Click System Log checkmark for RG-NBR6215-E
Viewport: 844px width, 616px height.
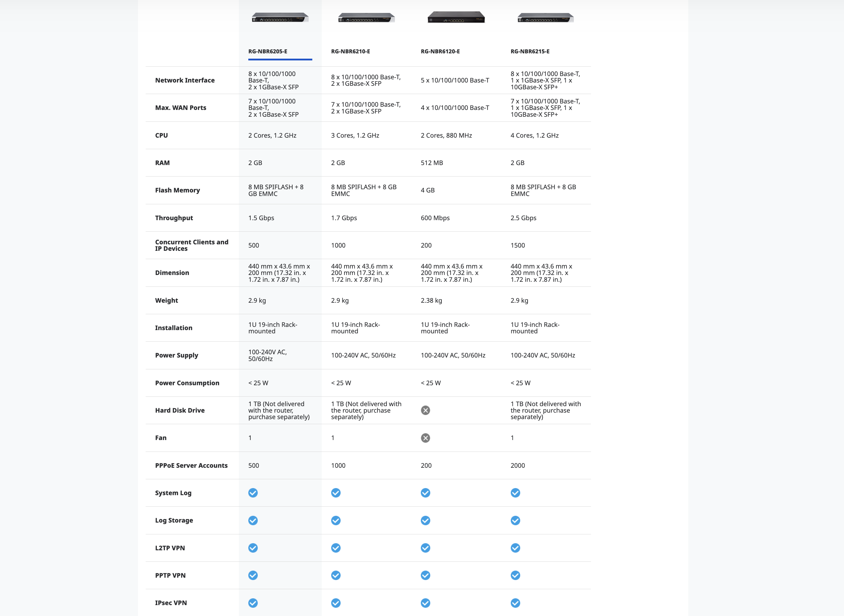coord(515,493)
